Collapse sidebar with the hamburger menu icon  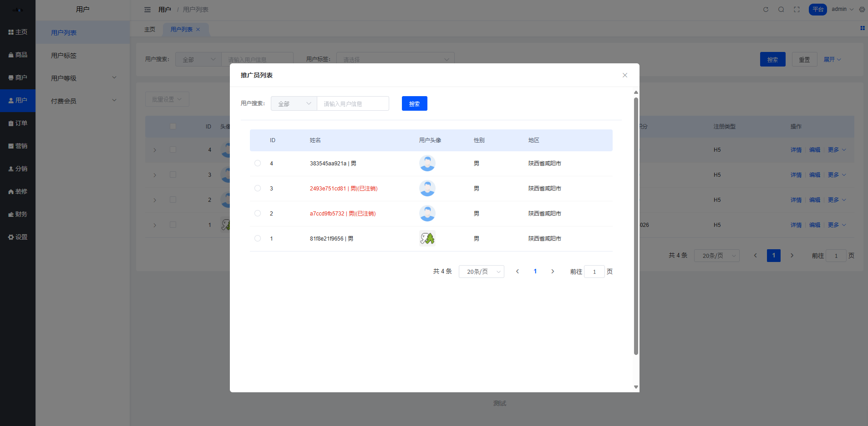click(x=147, y=10)
